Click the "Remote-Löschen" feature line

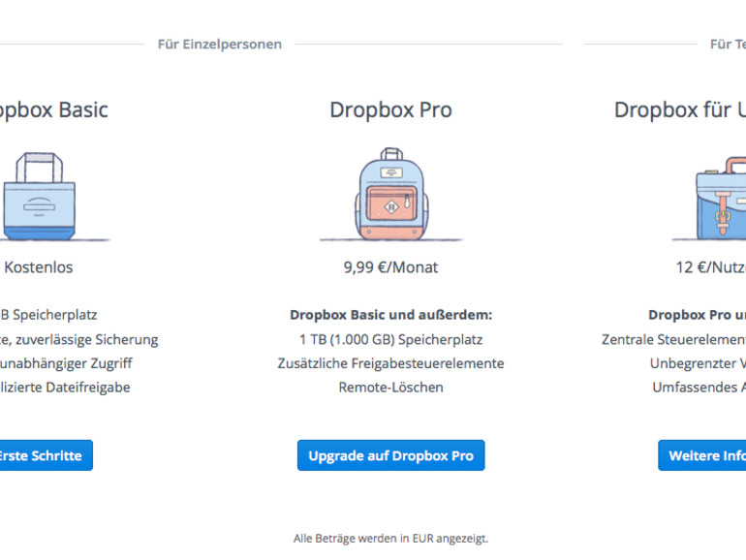(x=390, y=388)
